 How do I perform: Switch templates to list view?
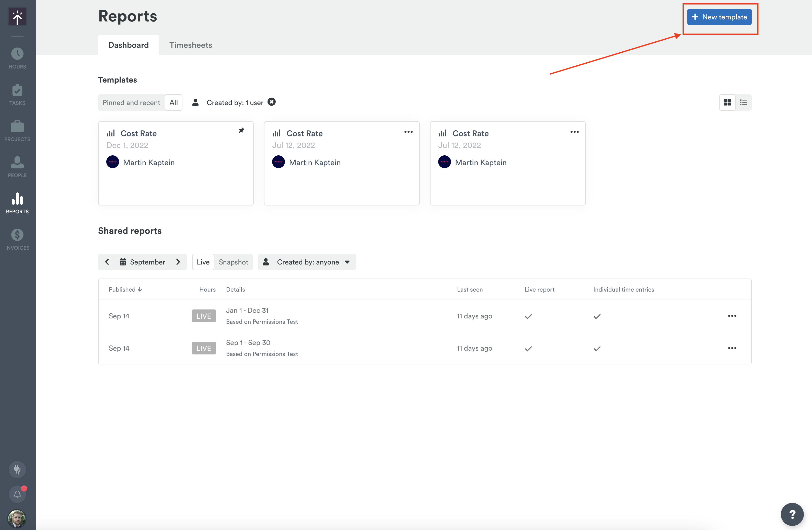(744, 102)
